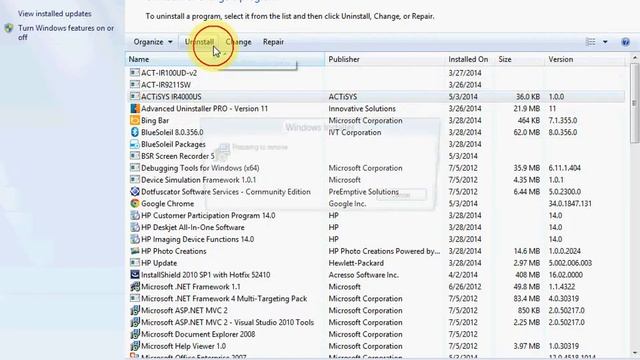Click publisher ACTiSYS
This screenshot has width=640, height=360.
[x=343, y=97]
